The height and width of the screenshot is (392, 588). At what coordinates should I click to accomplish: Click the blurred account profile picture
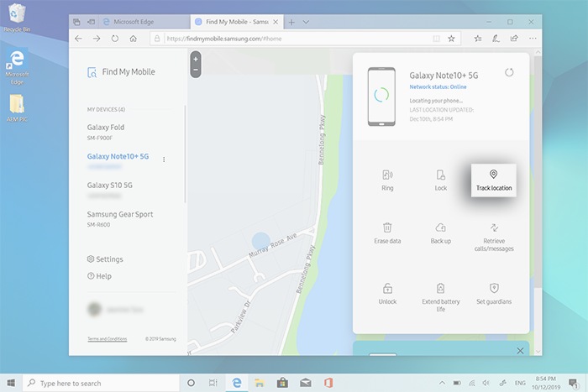[x=94, y=309]
